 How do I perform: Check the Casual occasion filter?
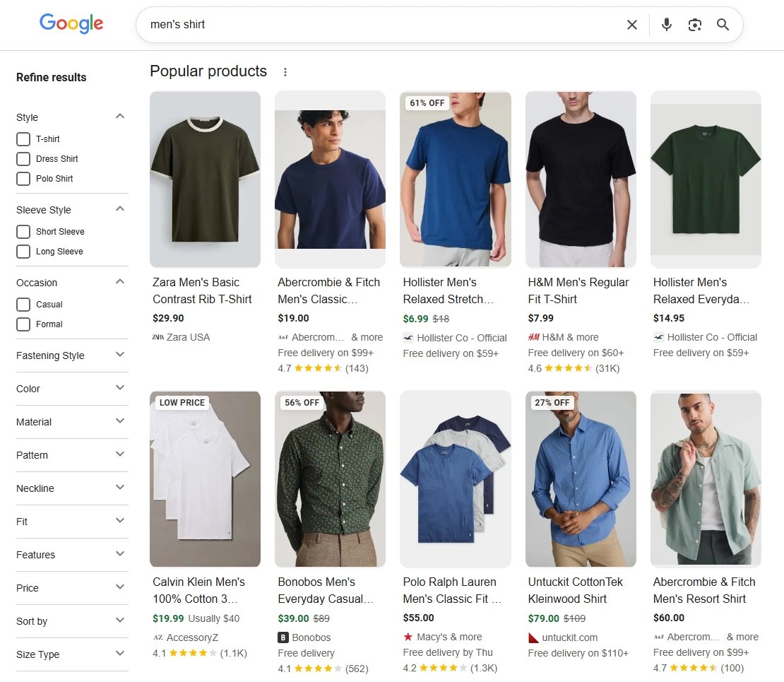[22, 304]
